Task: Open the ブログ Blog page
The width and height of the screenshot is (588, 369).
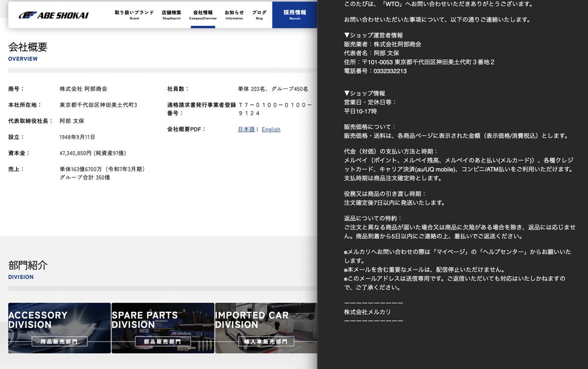Action: point(259,15)
